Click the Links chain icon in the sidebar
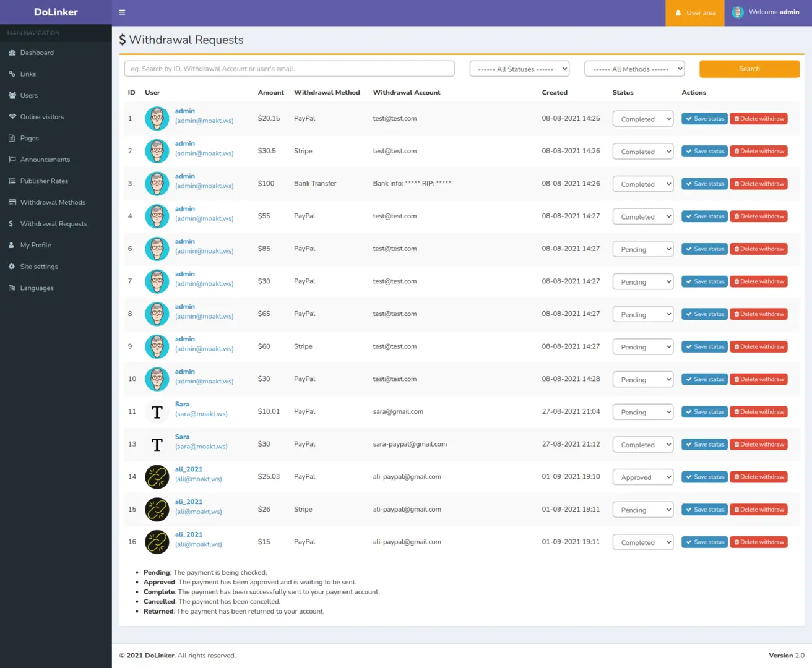 click(12, 74)
